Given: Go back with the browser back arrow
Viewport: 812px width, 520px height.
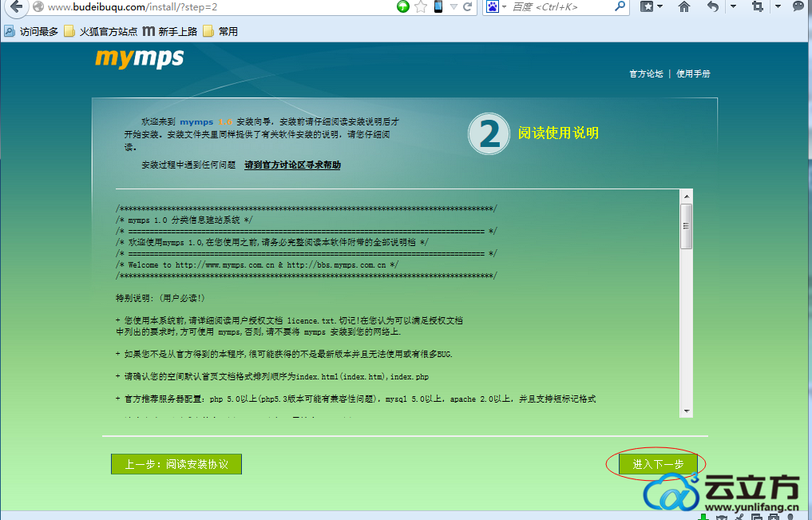Looking at the screenshot, I should click(15, 6).
